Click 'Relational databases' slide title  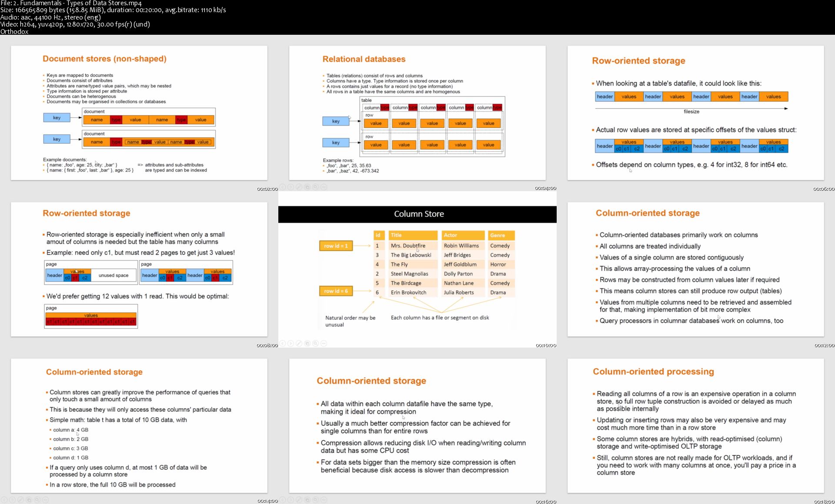click(364, 59)
